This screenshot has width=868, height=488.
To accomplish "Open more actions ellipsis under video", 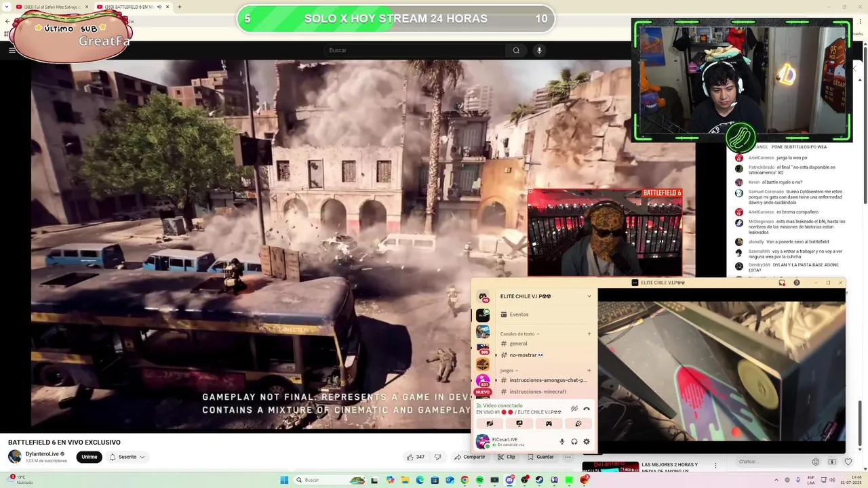I will [x=568, y=457].
